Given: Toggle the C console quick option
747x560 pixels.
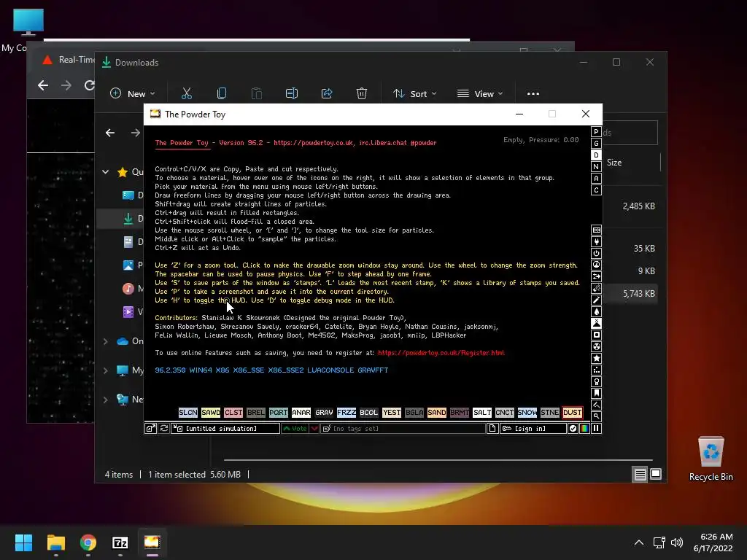Looking at the screenshot, I should [596, 190].
